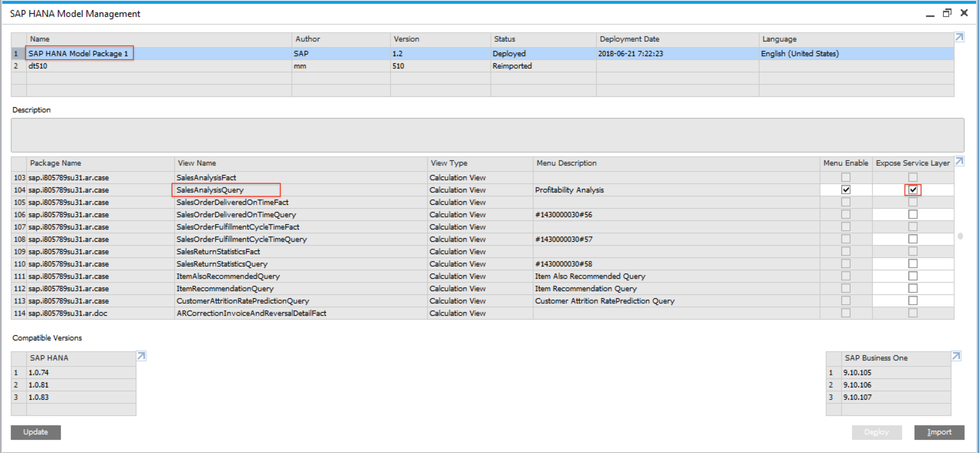Click the Import button
980x453 pixels.
click(939, 432)
